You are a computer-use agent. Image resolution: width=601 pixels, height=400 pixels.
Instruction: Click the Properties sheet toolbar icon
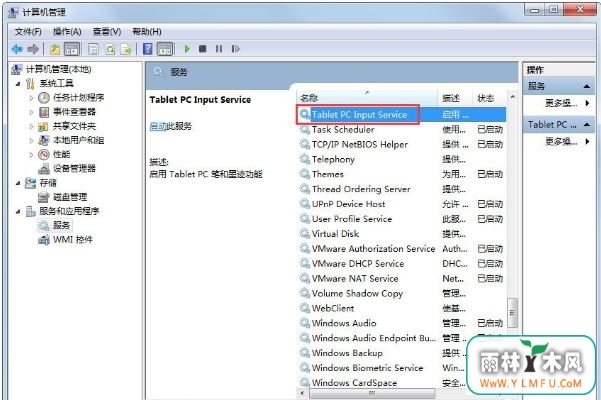(93, 49)
